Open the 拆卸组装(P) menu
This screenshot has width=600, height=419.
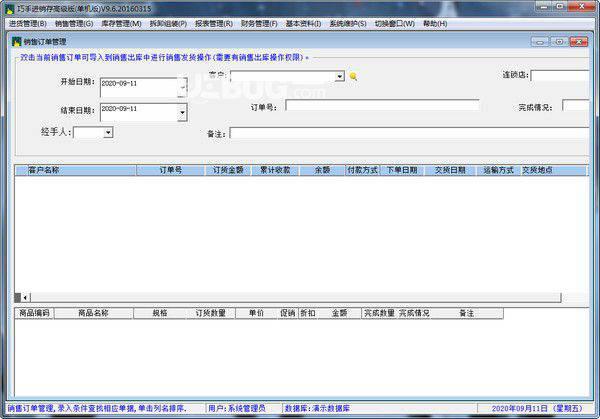[168, 24]
